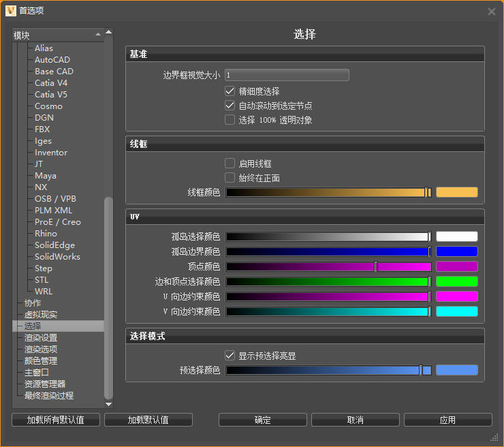Open the purple 顶点颜色 swatch
504x447 pixels.
(x=457, y=266)
